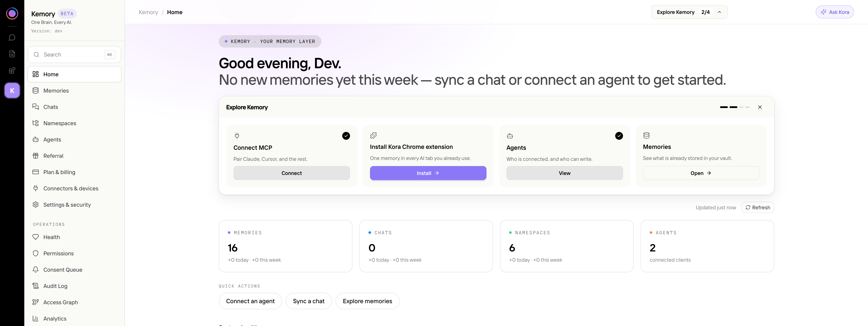Open the Namespaces stat card showing 6
Screen dimensions: 868x326
coord(566,246)
